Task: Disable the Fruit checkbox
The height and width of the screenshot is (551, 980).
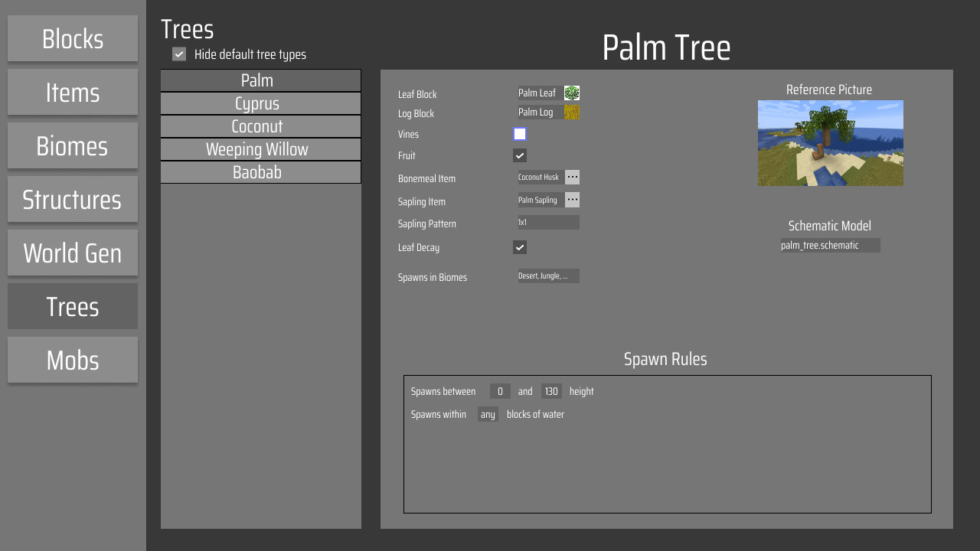Action: point(519,155)
